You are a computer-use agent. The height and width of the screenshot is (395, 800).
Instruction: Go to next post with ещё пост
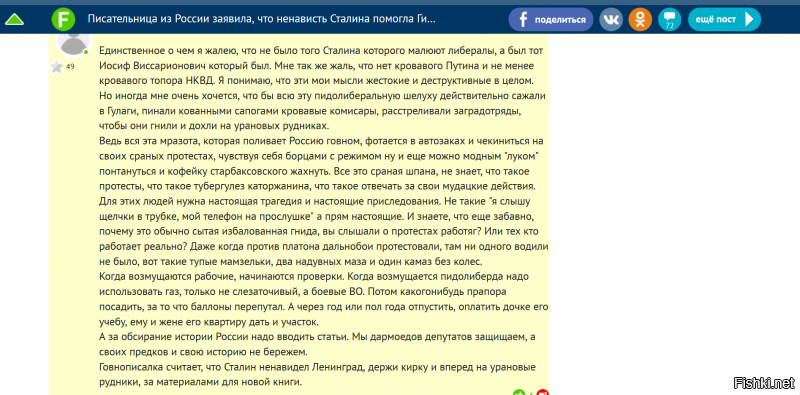724,19
